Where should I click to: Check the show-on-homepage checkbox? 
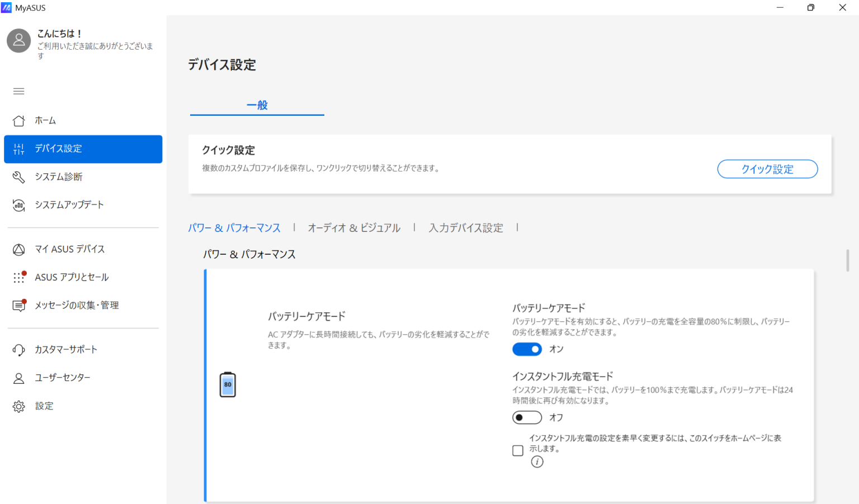518,450
